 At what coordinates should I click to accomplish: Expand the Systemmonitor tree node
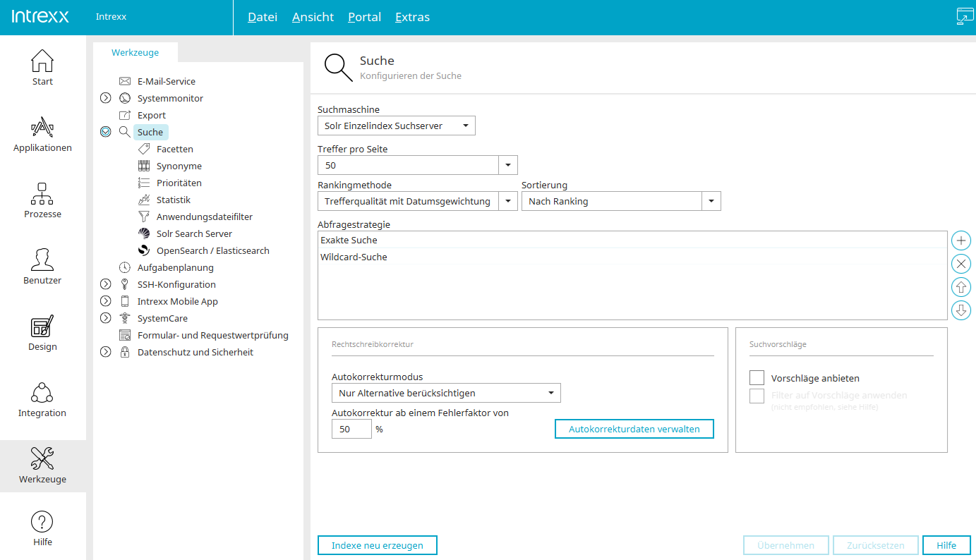(x=106, y=98)
